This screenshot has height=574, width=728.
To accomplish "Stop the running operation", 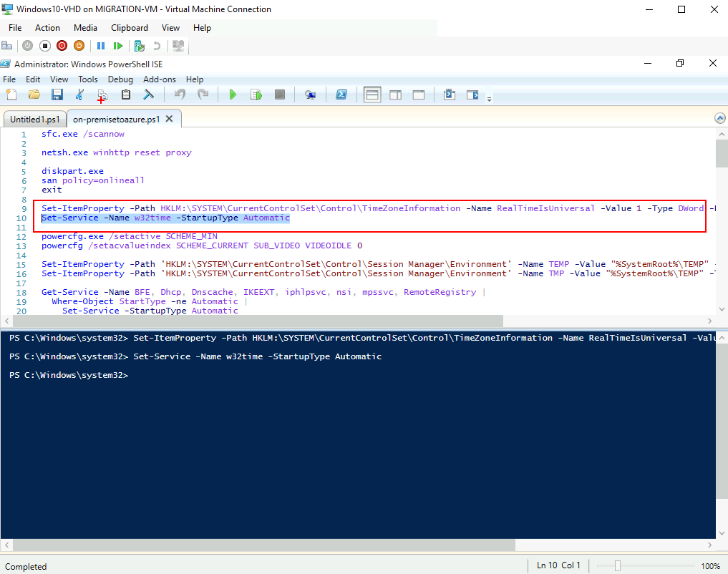I will click(x=279, y=94).
